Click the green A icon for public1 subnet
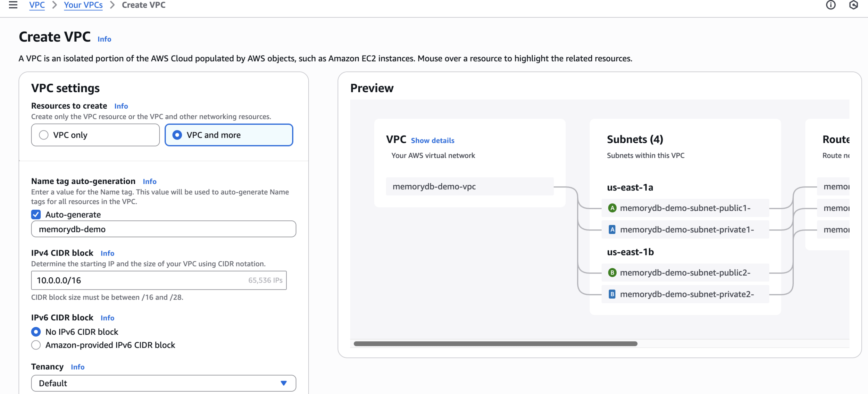868x394 pixels. 612,208
